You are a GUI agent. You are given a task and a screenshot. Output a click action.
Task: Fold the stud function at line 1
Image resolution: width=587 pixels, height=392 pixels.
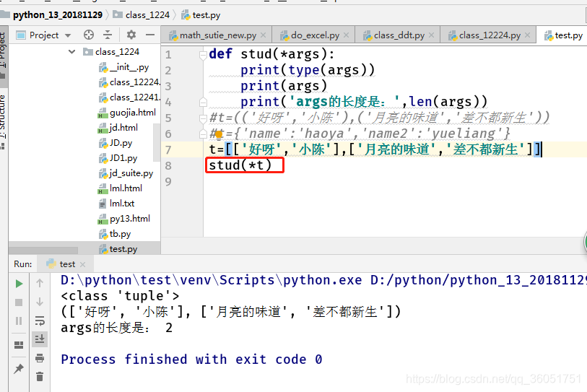click(203, 55)
